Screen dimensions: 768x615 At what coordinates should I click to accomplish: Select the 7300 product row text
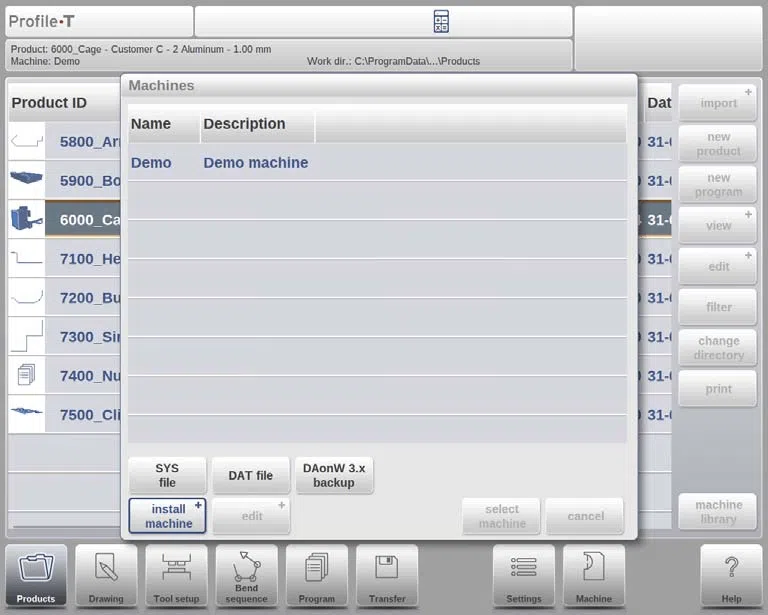(x=90, y=337)
